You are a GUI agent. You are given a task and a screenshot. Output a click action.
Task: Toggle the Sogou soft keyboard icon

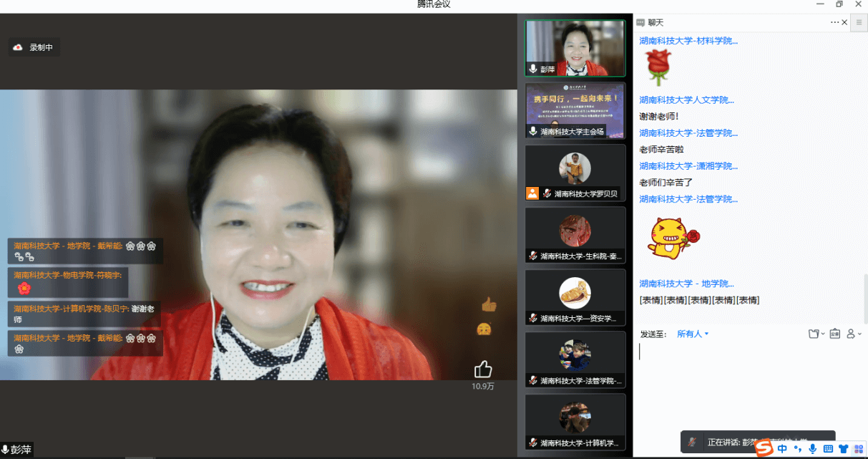tap(828, 449)
